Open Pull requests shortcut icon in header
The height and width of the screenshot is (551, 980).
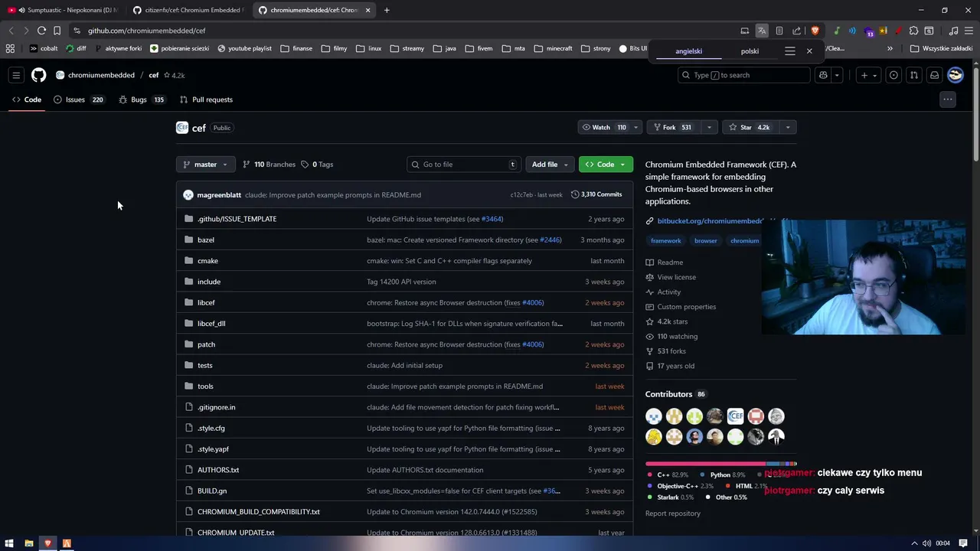tap(913, 75)
